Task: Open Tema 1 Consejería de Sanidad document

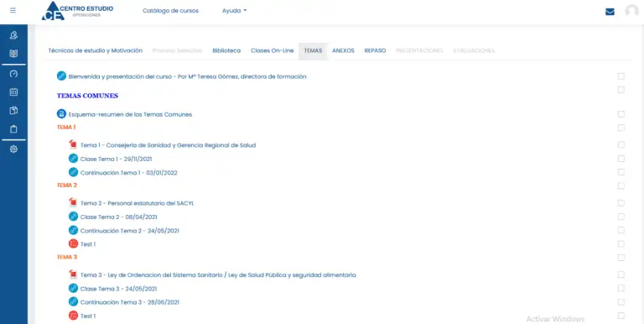Action: click(168, 145)
